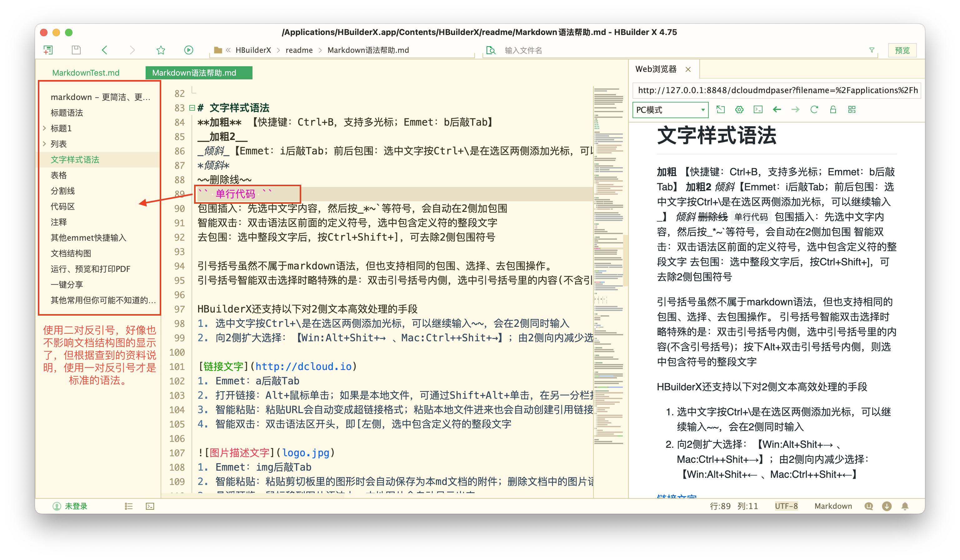
Task: Open the PC模式 mode dropdown
Action: (x=670, y=110)
